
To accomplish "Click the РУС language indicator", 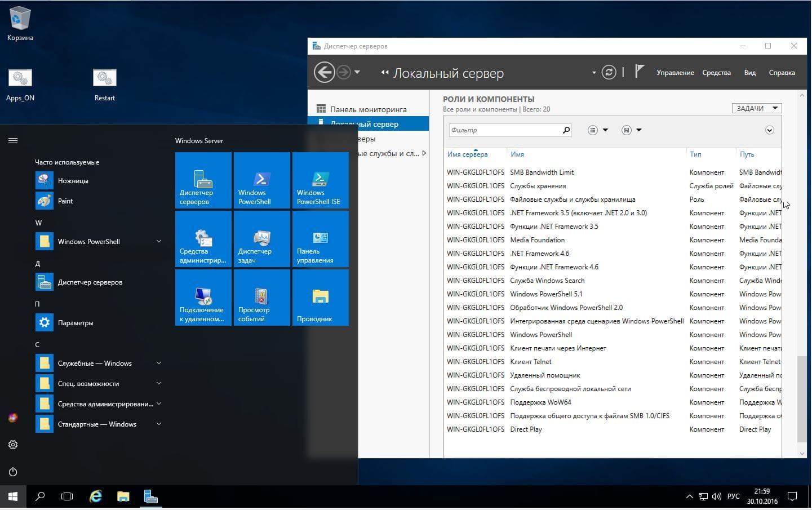I will click(733, 496).
